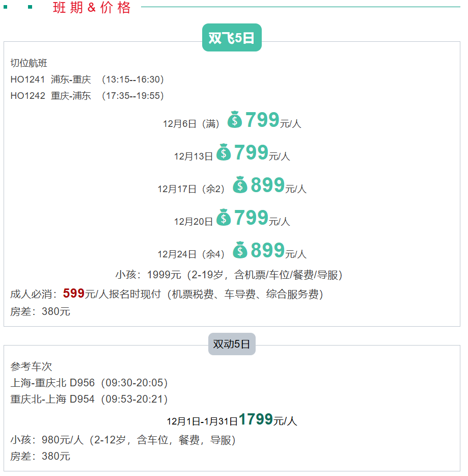This screenshot has width=468, height=476.
Task: Click train D956 上海-重庆北 schedule line
Action: point(89,383)
